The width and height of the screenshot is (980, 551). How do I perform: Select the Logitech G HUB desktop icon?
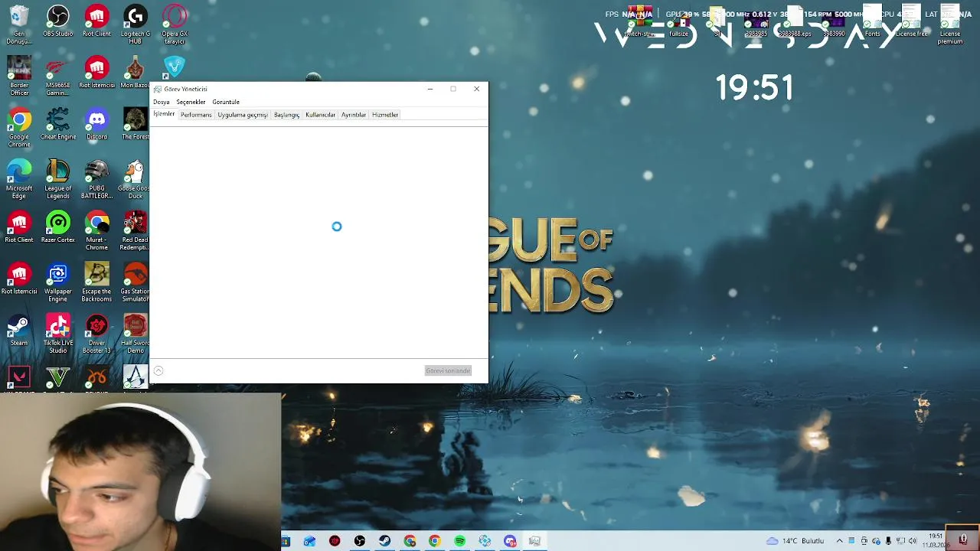tap(136, 24)
